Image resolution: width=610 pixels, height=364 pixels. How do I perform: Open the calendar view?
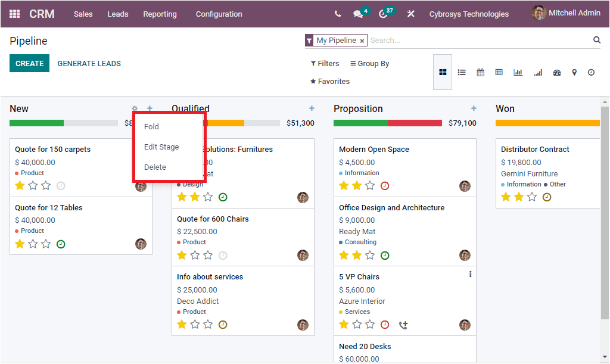point(480,72)
